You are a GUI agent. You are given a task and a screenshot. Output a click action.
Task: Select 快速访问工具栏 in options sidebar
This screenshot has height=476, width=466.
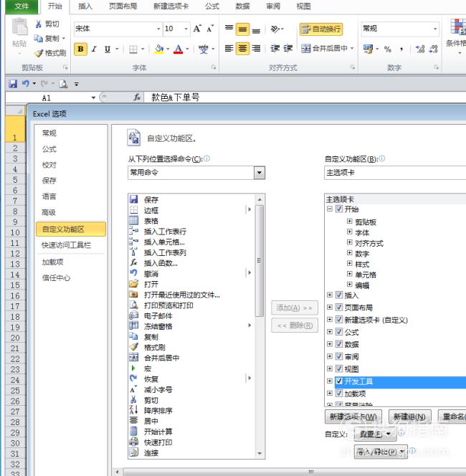[67, 245]
